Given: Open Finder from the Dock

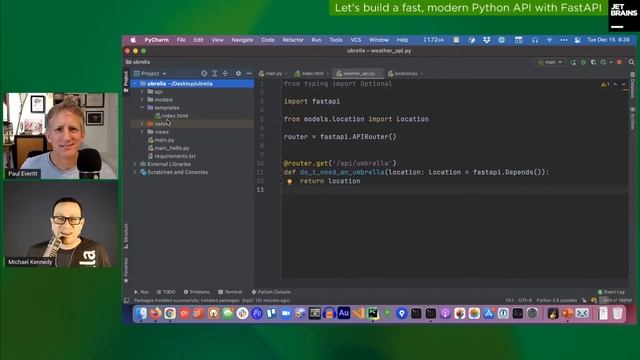Looking at the screenshot, I should pos(141,313).
